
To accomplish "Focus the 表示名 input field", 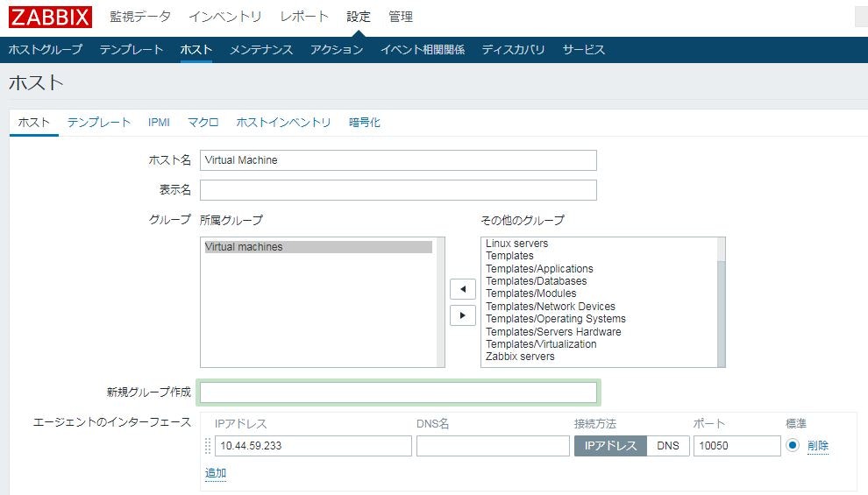I will [x=398, y=190].
